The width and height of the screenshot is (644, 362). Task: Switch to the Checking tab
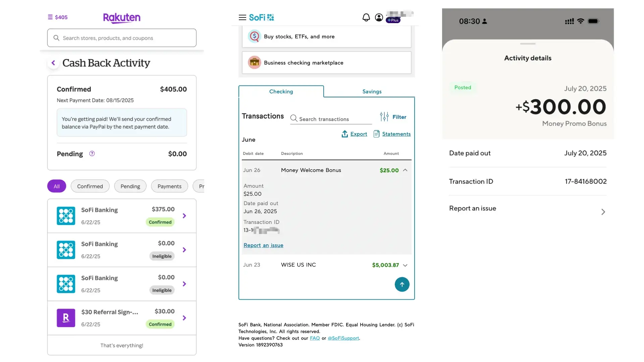tap(281, 92)
